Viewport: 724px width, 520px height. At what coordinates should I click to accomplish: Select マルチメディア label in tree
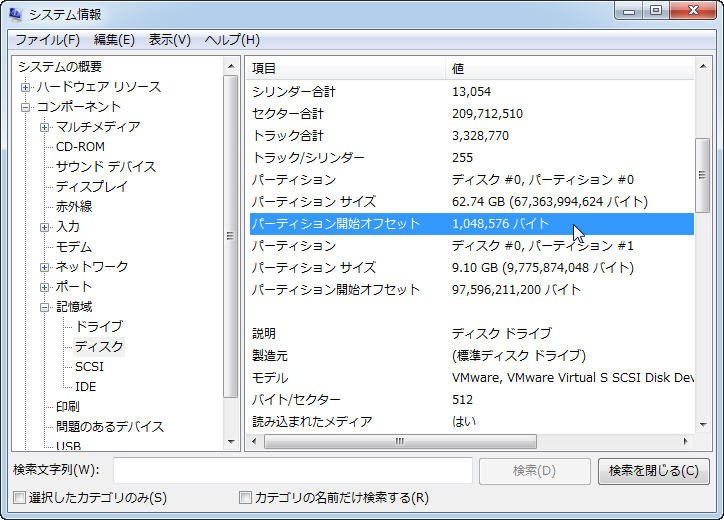click(x=98, y=127)
